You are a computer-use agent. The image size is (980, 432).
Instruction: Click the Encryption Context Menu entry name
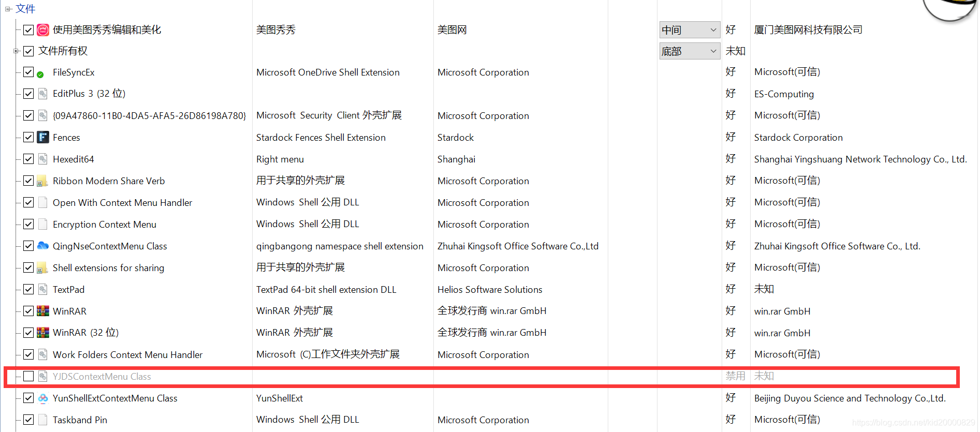[x=105, y=224]
